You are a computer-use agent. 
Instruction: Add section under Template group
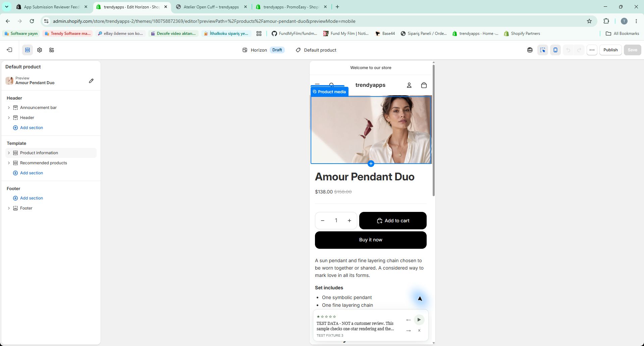pyautogui.click(x=28, y=173)
